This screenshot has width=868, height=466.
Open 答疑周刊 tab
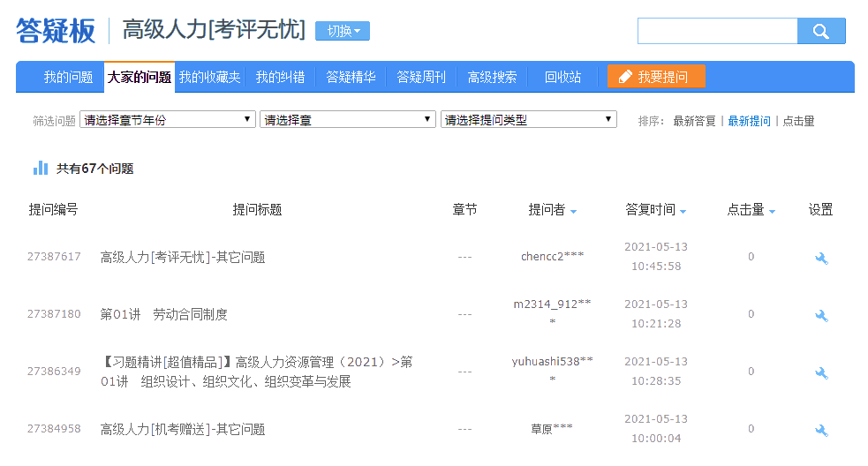click(421, 77)
